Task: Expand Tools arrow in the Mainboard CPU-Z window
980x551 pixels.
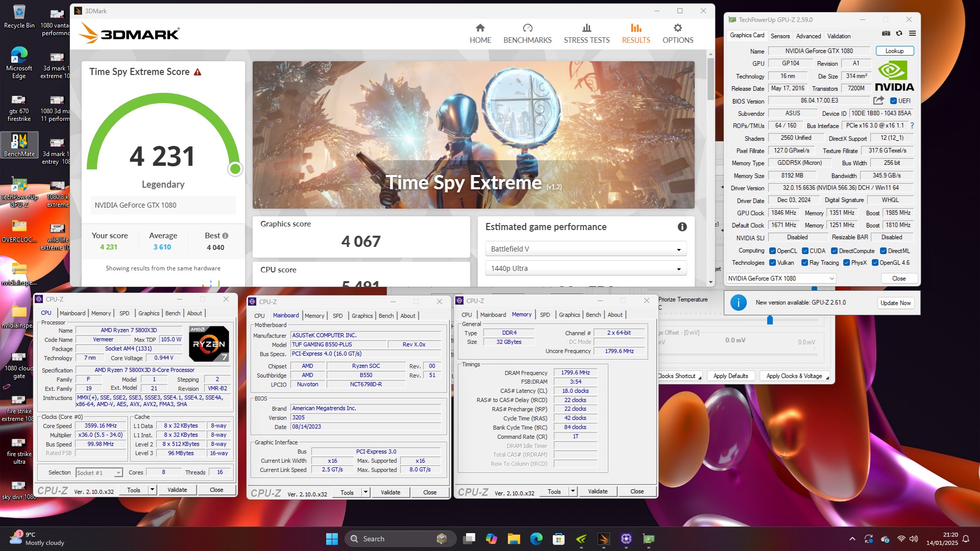Action: (x=365, y=492)
